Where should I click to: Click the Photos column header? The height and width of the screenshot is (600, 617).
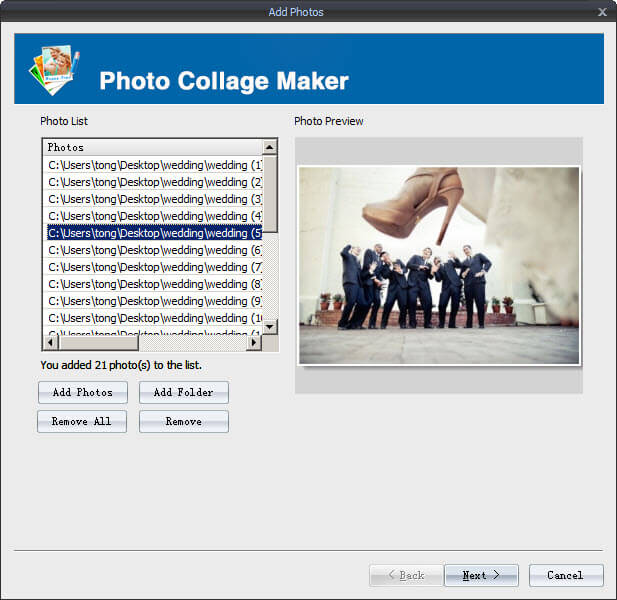pyautogui.click(x=153, y=148)
